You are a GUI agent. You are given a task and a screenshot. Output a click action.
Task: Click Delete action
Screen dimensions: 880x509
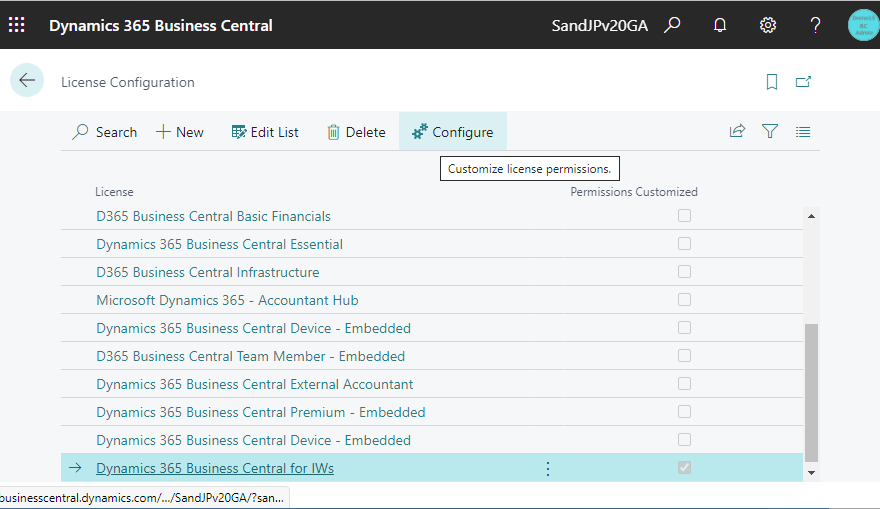click(356, 132)
